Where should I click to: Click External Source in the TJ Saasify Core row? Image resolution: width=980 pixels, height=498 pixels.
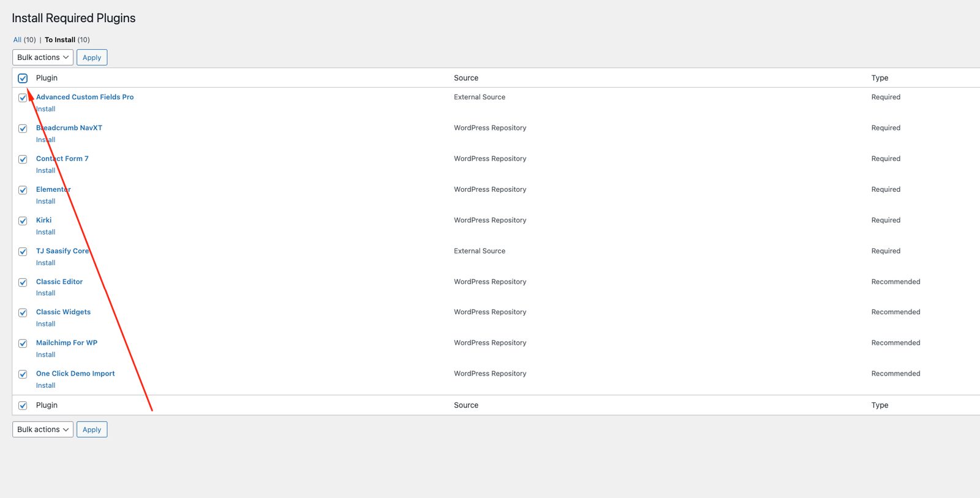pos(480,251)
